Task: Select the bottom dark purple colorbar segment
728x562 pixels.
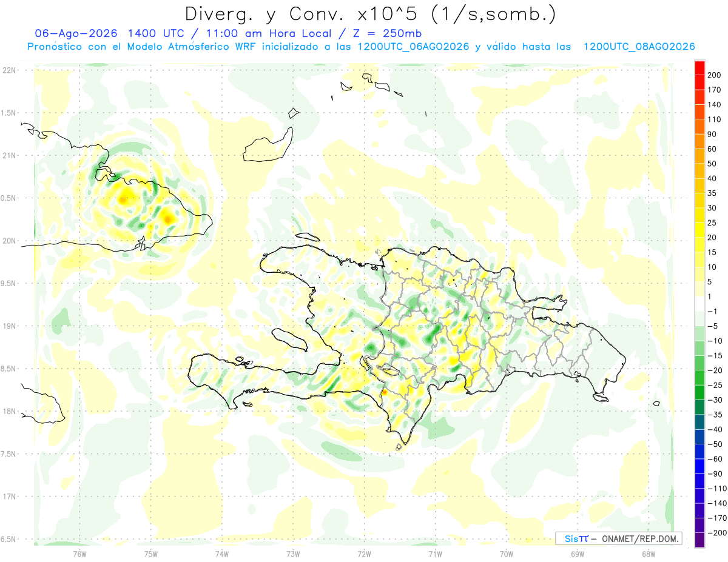Action: [x=699, y=540]
